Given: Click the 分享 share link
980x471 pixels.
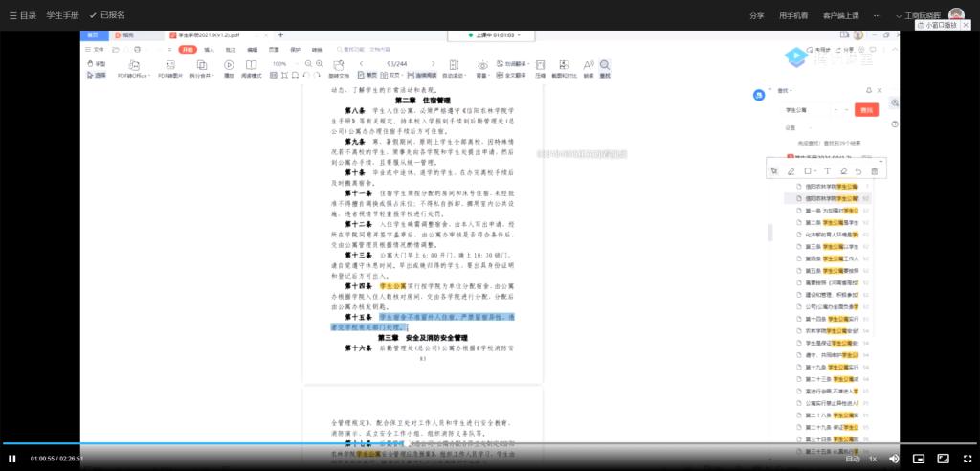Looking at the screenshot, I should click(x=756, y=15).
